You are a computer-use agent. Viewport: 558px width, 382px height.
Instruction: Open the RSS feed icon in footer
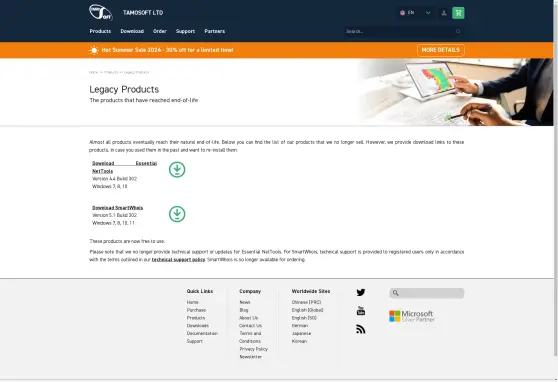360,329
